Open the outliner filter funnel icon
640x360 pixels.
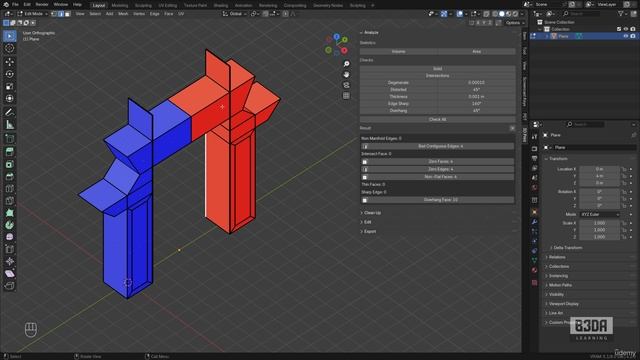(x=621, y=14)
